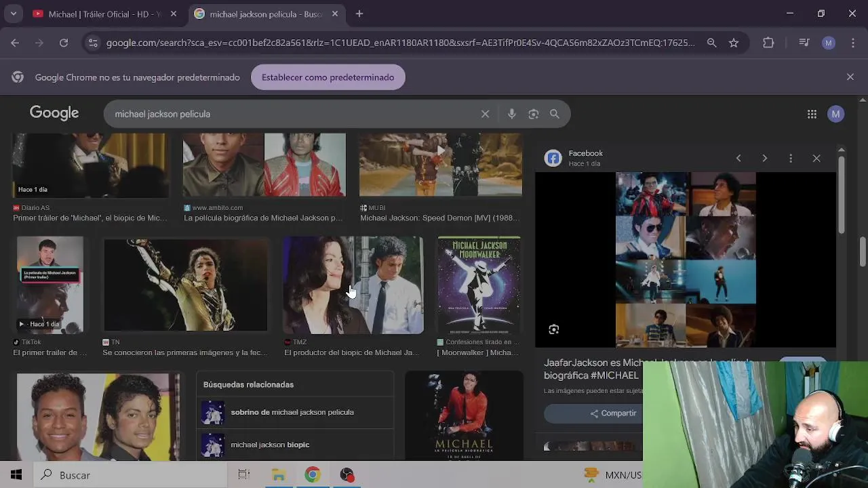The height and width of the screenshot is (488, 868).
Task: Open the Google apps grid
Action: point(812,114)
